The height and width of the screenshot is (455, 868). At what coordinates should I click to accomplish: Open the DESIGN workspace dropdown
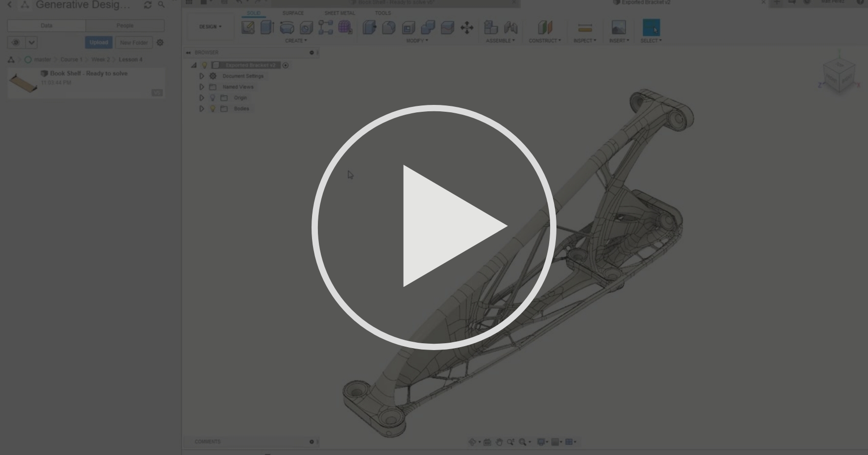pos(210,26)
